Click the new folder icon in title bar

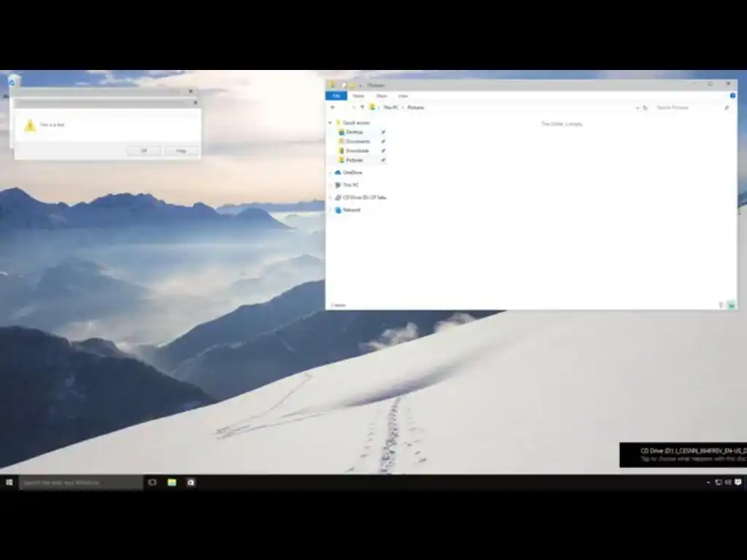click(x=352, y=85)
